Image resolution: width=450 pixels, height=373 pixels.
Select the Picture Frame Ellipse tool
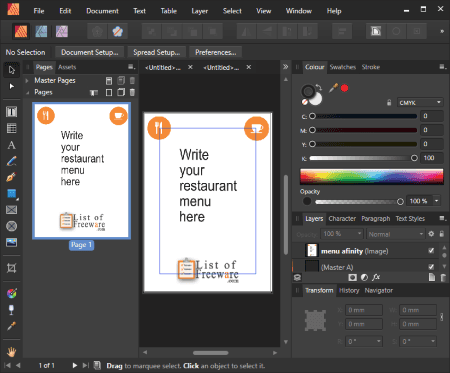coord(12,226)
